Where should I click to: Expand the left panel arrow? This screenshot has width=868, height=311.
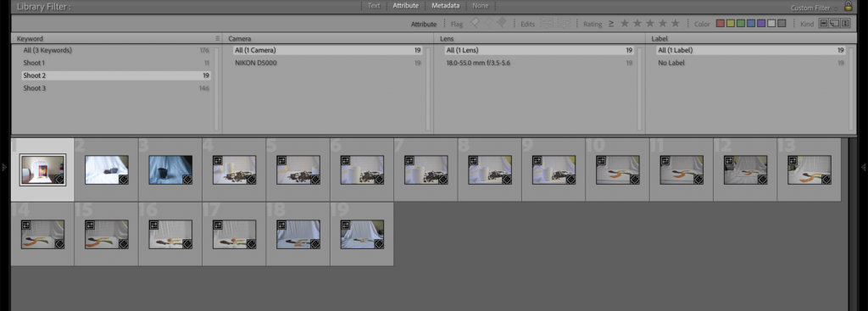click(x=4, y=167)
